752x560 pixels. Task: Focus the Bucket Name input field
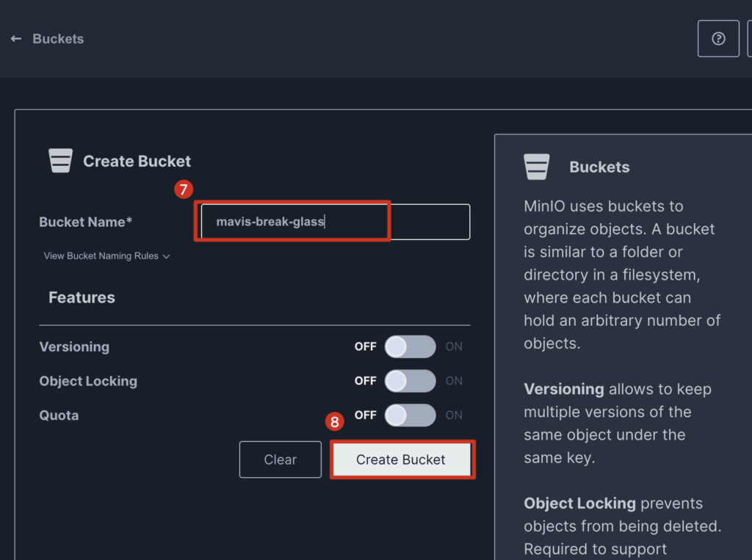point(335,222)
